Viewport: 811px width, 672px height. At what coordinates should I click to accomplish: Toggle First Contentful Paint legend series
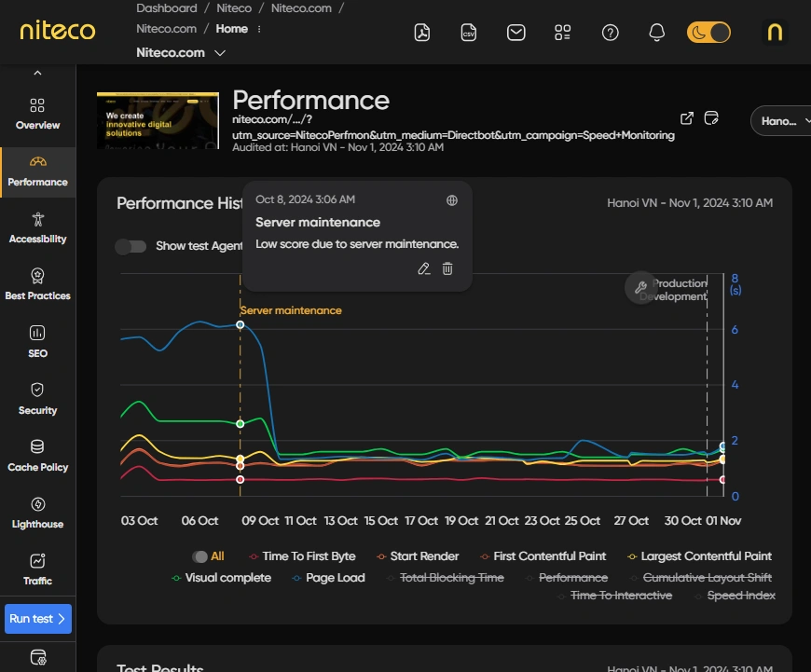pyautogui.click(x=543, y=556)
